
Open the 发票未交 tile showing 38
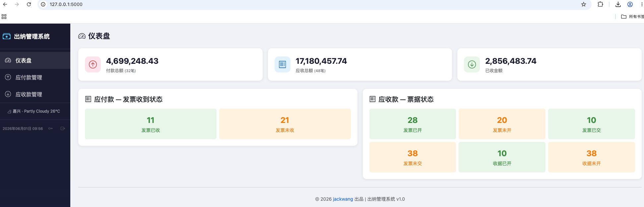413,157
